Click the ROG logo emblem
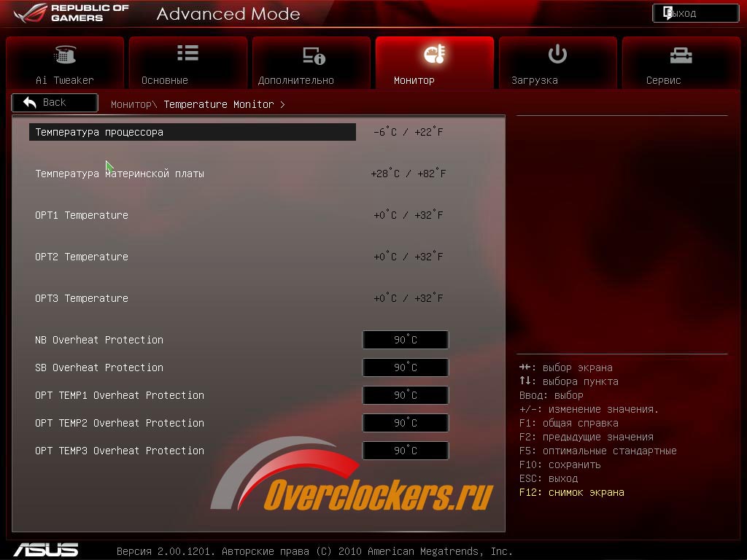Screen dimensions: 747x560 [31, 13]
